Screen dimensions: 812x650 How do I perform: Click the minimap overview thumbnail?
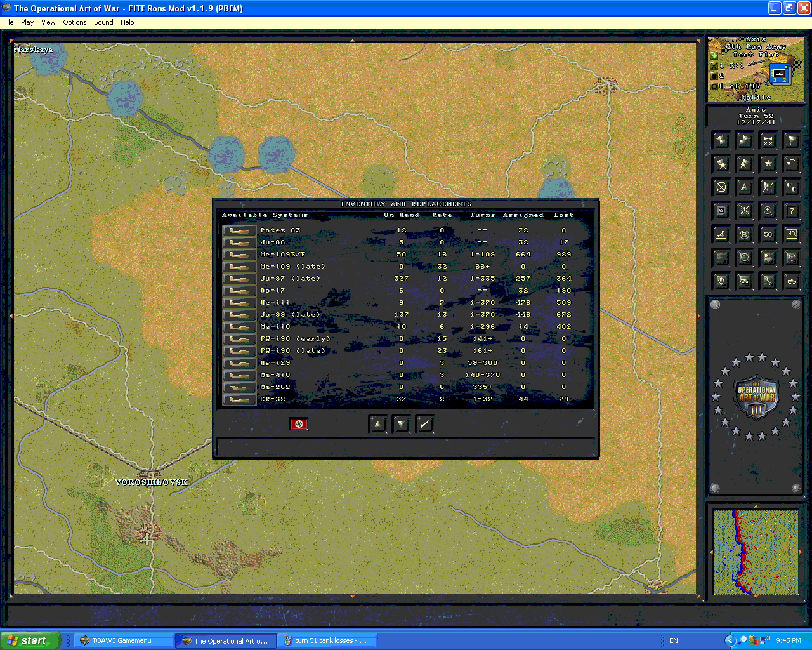[756, 552]
